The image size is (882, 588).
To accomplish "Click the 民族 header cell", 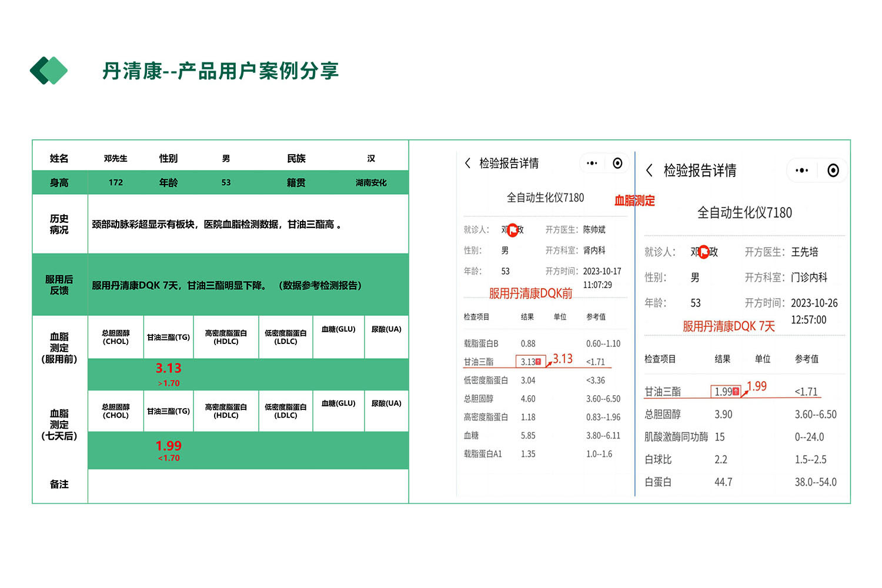I will coord(296,158).
